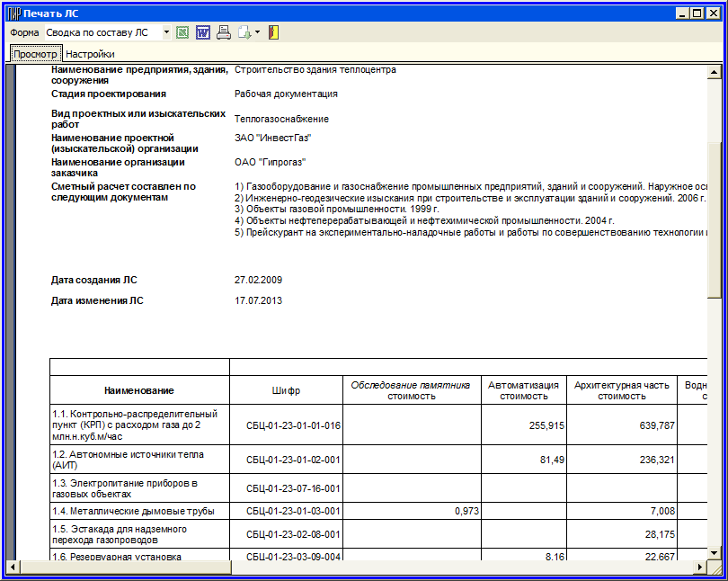Select the row Металлические дымовые трубы
Screen dimensions: 728x581
click(133, 511)
